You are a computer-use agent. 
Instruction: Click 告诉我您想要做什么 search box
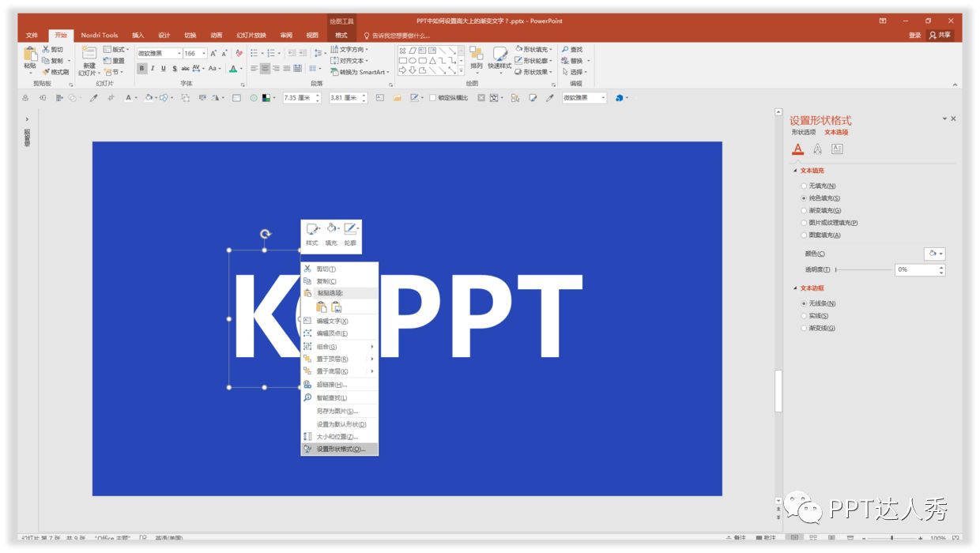(x=397, y=36)
